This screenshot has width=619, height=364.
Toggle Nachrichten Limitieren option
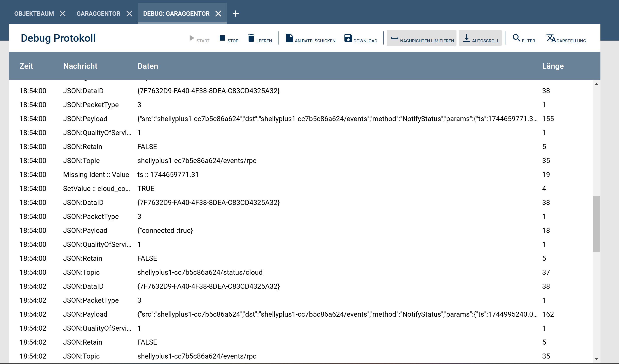click(422, 38)
